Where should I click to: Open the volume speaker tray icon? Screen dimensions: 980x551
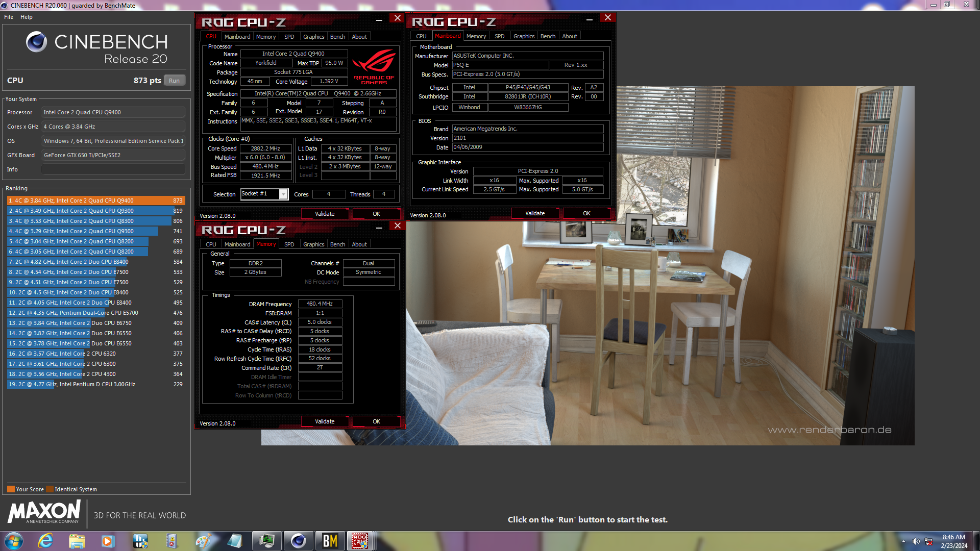pyautogui.click(x=916, y=541)
